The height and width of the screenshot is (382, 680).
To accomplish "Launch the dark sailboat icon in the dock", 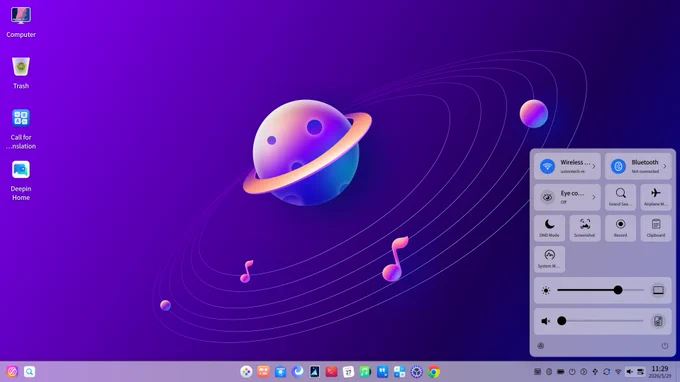I will pyautogui.click(x=314, y=372).
